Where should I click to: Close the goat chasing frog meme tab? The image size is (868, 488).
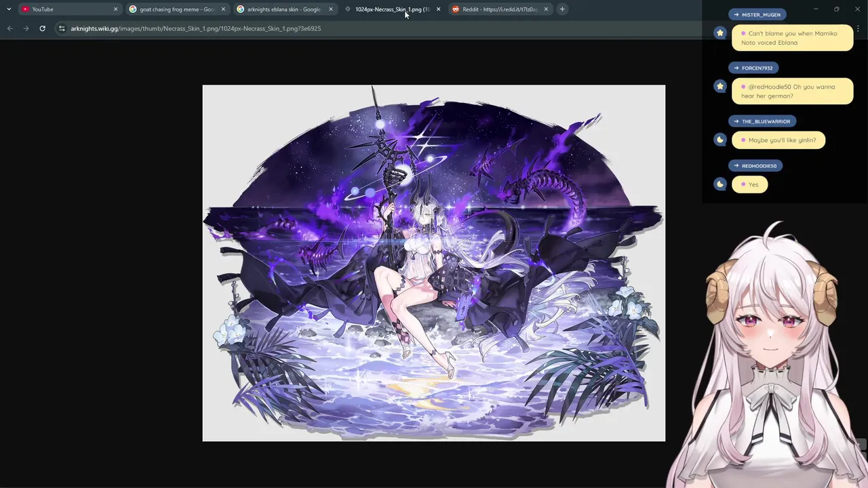[223, 9]
